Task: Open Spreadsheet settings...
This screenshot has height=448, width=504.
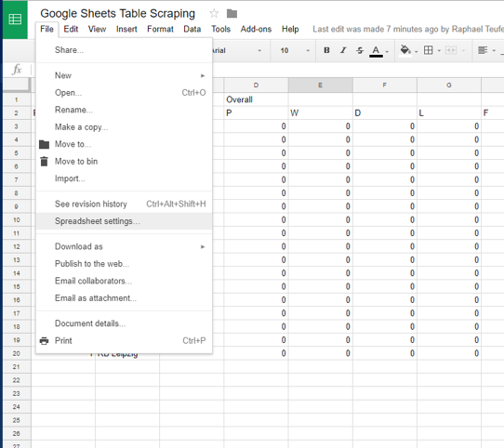Action: point(124,221)
